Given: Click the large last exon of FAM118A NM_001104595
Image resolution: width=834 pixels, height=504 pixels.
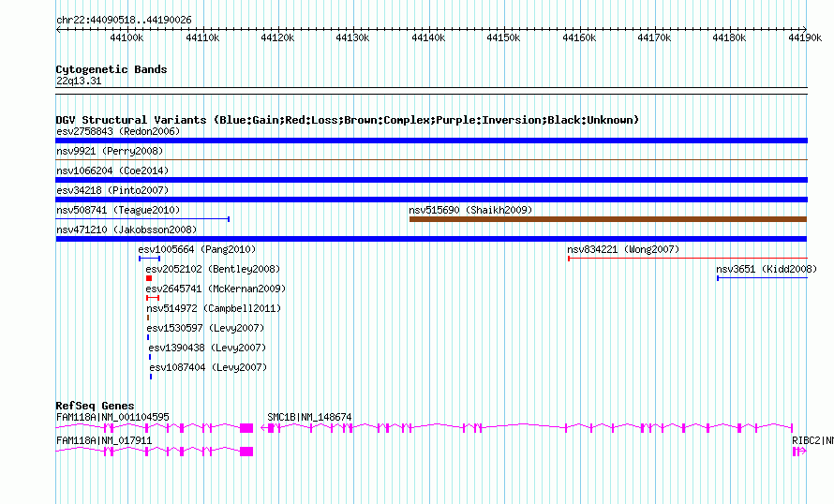Looking at the screenshot, I should coord(246,428).
